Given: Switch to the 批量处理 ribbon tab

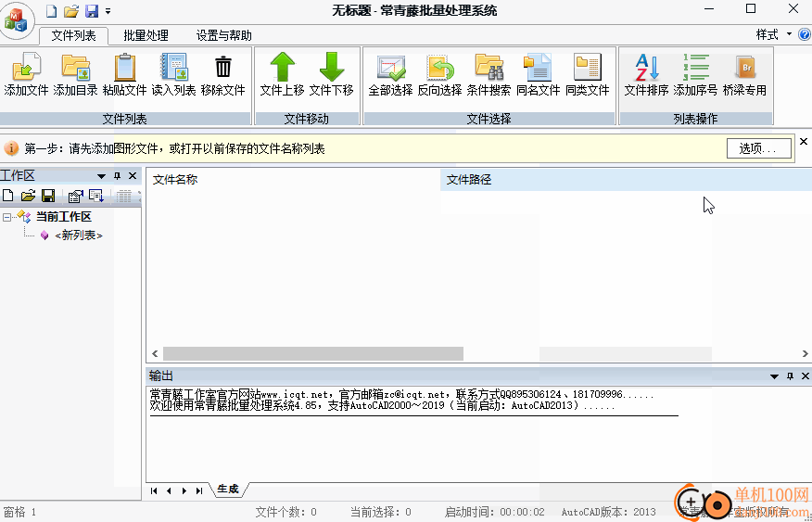Looking at the screenshot, I should point(146,36).
